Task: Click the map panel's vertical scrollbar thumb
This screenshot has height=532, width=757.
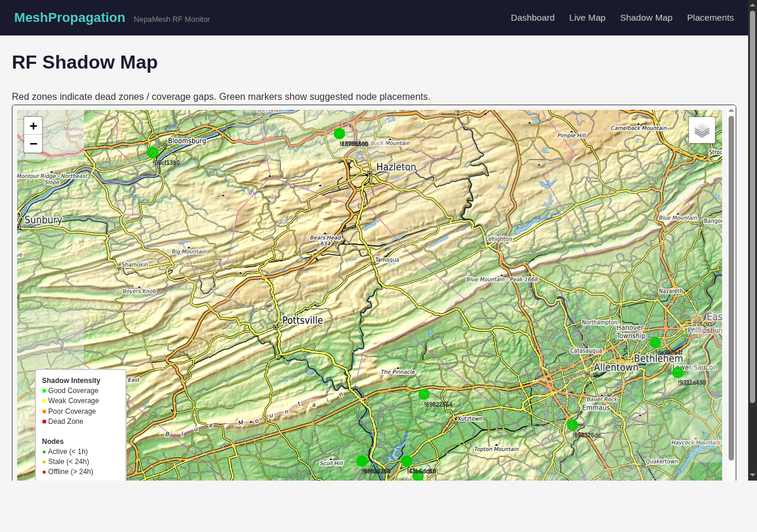Action: pos(732,288)
